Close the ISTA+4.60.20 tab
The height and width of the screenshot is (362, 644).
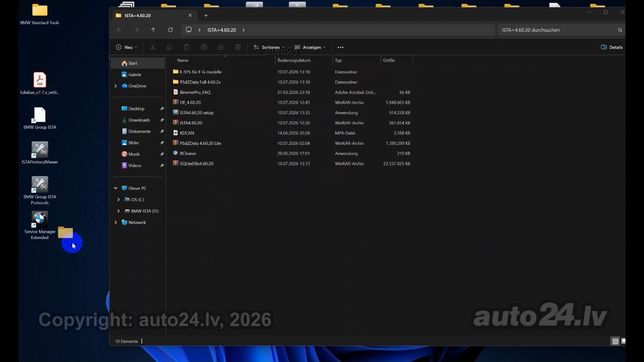coord(190,15)
